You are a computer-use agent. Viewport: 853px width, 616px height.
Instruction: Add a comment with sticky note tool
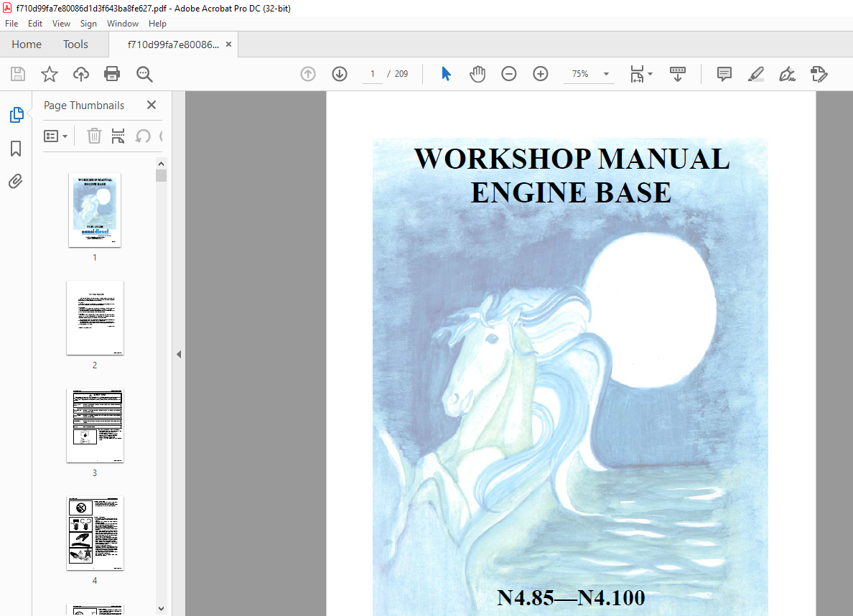pyautogui.click(x=724, y=74)
